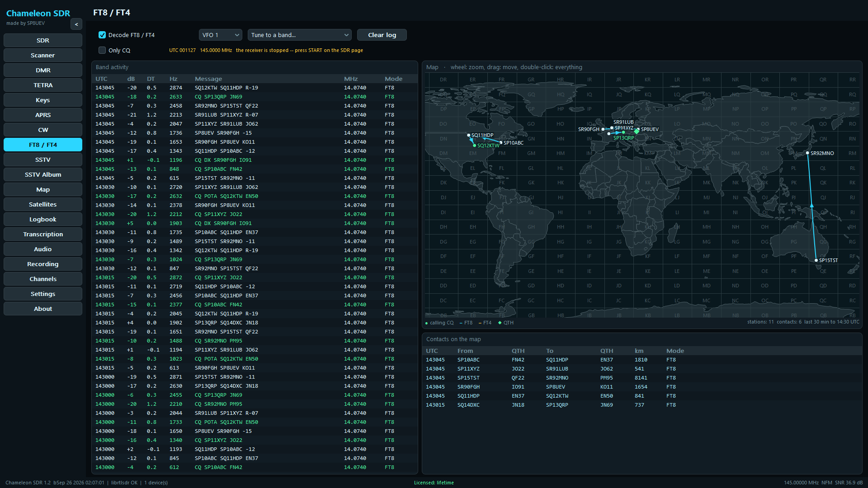Viewport: 868px width, 488px height.
Task: Open the Map page from sidebar
Action: (x=43, y=189)
